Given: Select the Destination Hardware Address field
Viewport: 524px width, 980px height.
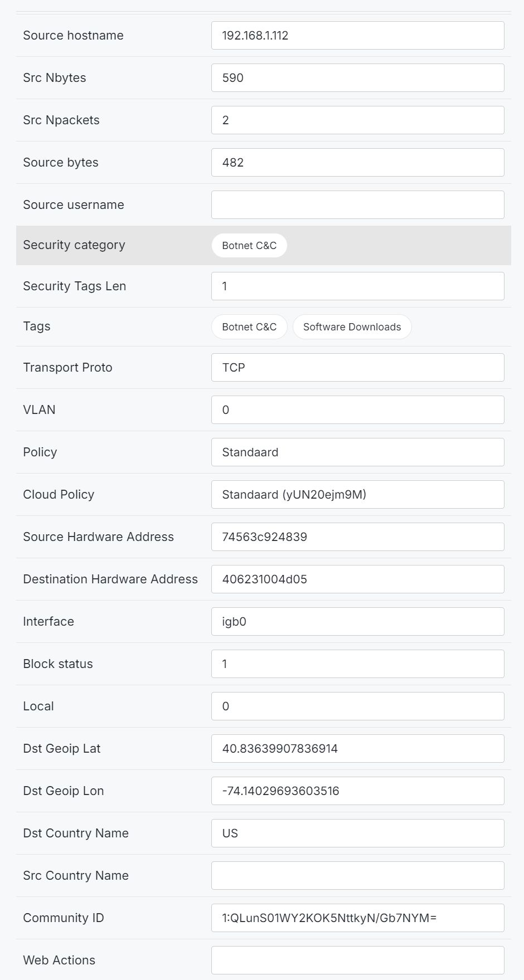Looking at the screenshot, I should pyautogui.click(x=358, y=579).
